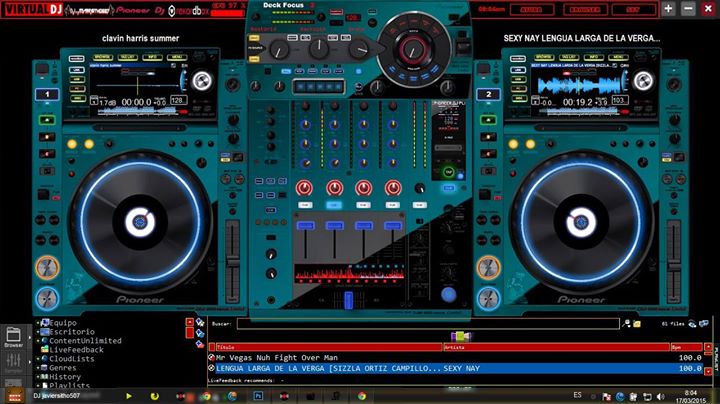Select deck number 1 button

(x=47, y=95)
